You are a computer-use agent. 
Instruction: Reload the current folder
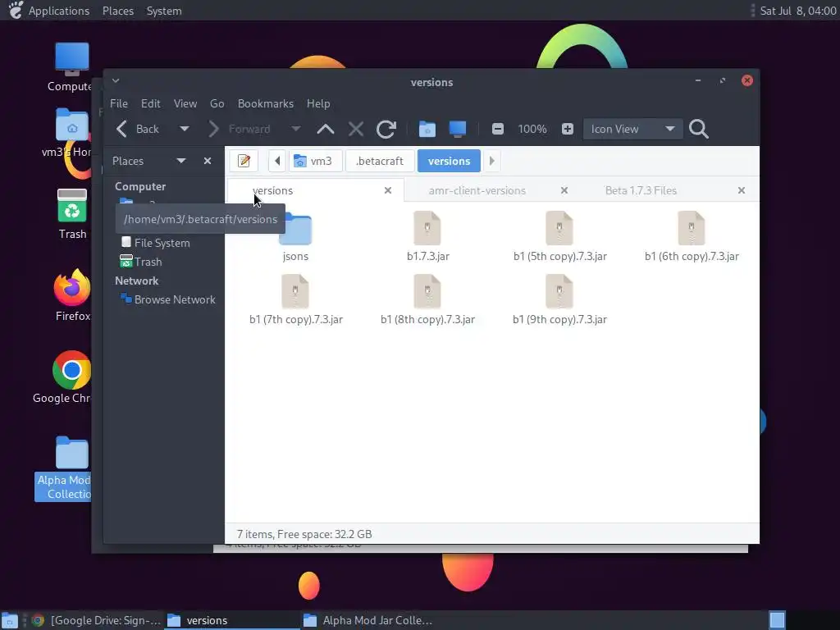386,129
